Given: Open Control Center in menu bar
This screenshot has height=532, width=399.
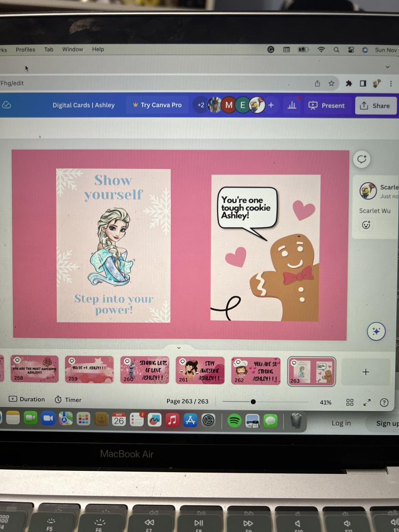Looking at the screenshot, I should [x=351, y=50].
